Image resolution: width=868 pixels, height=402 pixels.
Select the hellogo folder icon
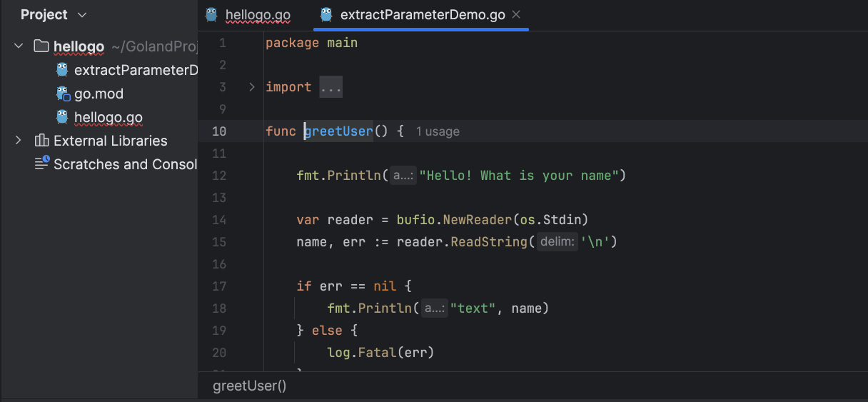pos(41,46)
